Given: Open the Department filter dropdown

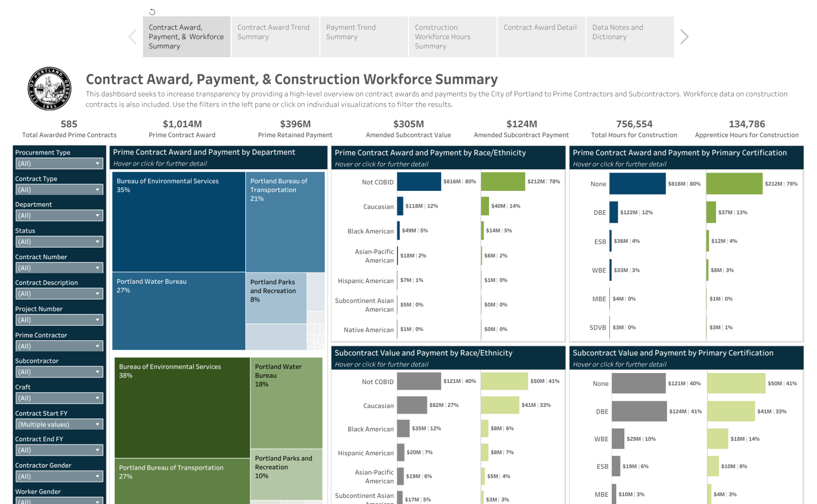Looking at the screenshot, I should (59, 215).
